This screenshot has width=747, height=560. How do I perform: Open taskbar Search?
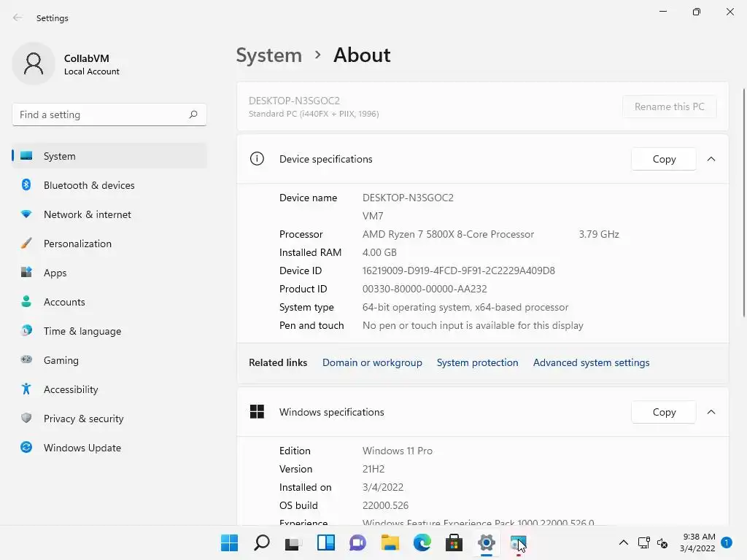point(262,542)
